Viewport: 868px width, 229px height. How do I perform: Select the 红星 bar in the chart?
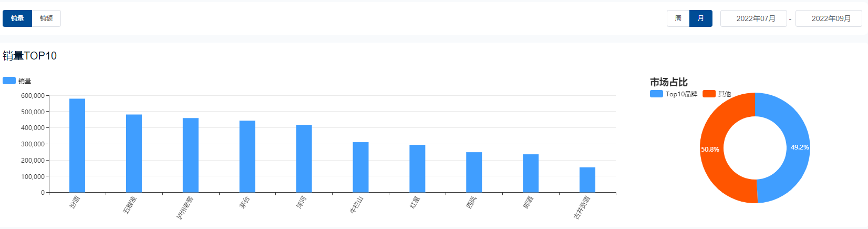coord(417,168)
